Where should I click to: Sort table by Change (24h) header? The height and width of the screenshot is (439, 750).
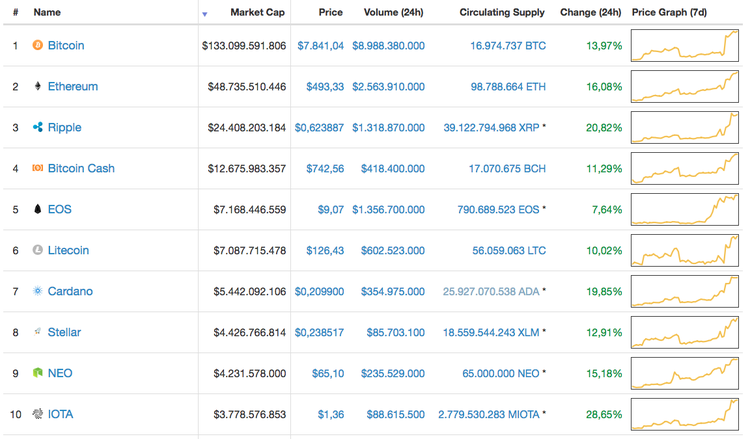pos(590,13)
